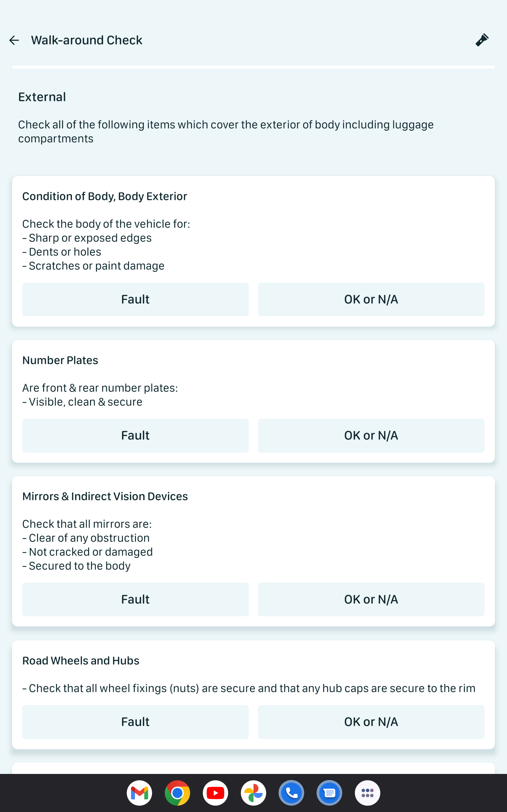507x812 pixels.
Task: Mark Mirrors & Indirect Vision OK or N/A
Action: coord(371,599)
